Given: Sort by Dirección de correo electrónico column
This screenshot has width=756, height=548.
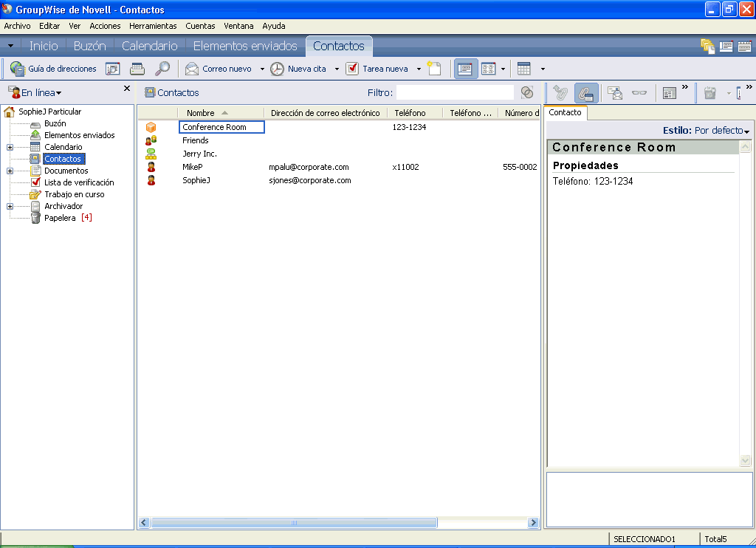Looking at the screenshot, I should coord(326,113).
